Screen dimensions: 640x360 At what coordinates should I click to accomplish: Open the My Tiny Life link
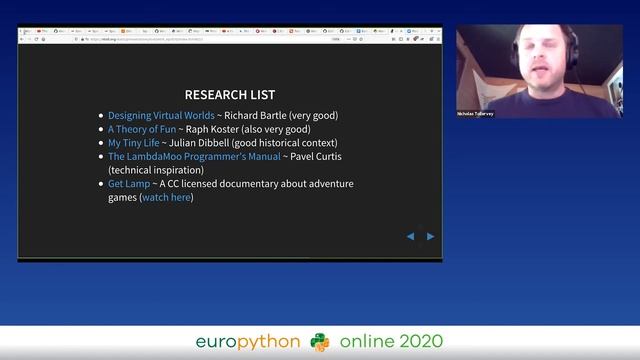point(133,143)
